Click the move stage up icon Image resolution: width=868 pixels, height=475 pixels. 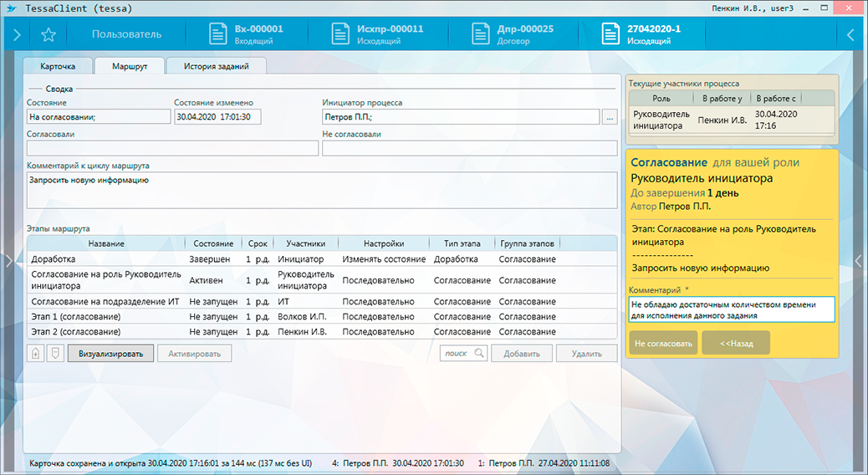click(x=36, y=354)
